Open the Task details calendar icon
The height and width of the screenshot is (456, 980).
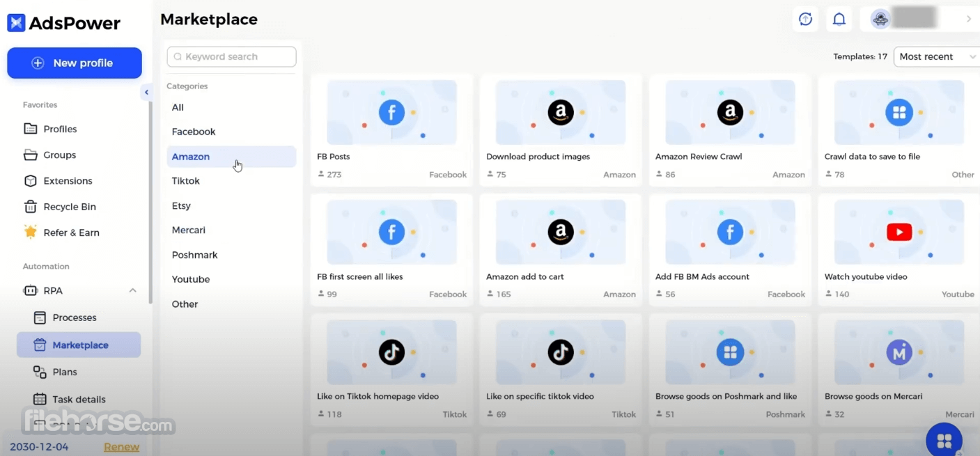click(x=40, y=399)
